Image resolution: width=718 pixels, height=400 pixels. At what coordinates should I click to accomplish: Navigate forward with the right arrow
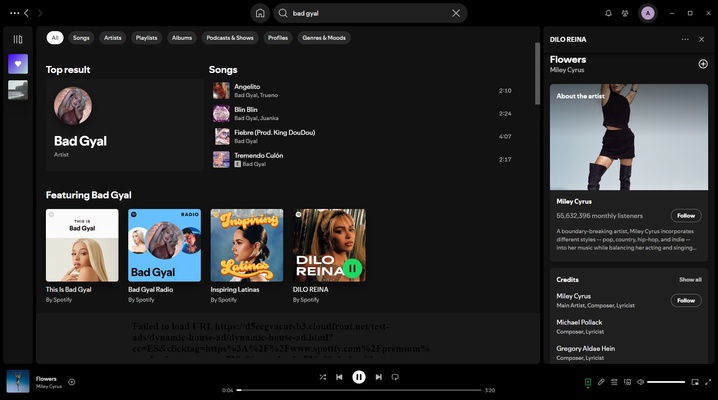click(x=40, y=13)
